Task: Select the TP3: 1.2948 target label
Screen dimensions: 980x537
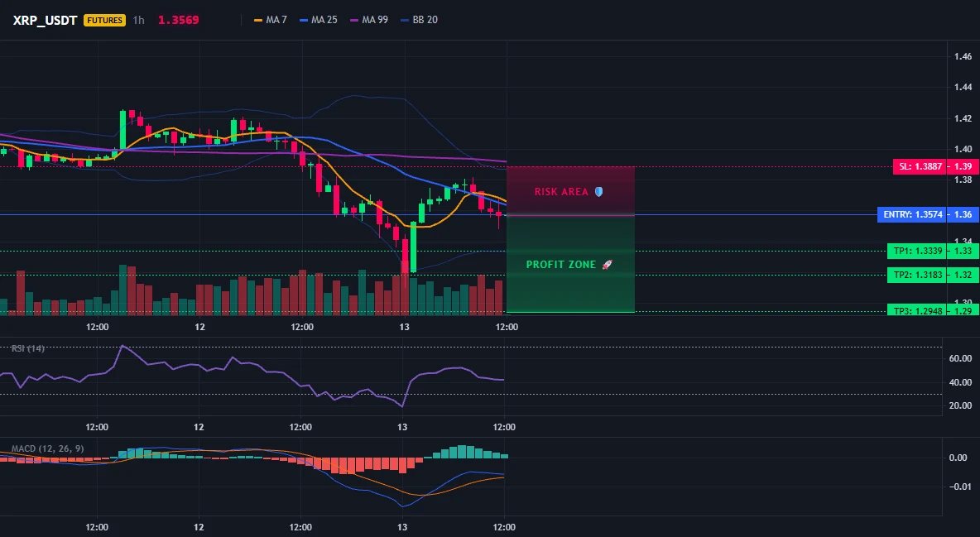Action: click(916, 310)
